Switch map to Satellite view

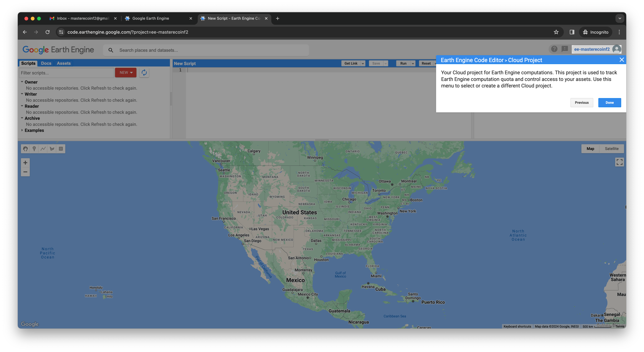(x=612, y=149)
